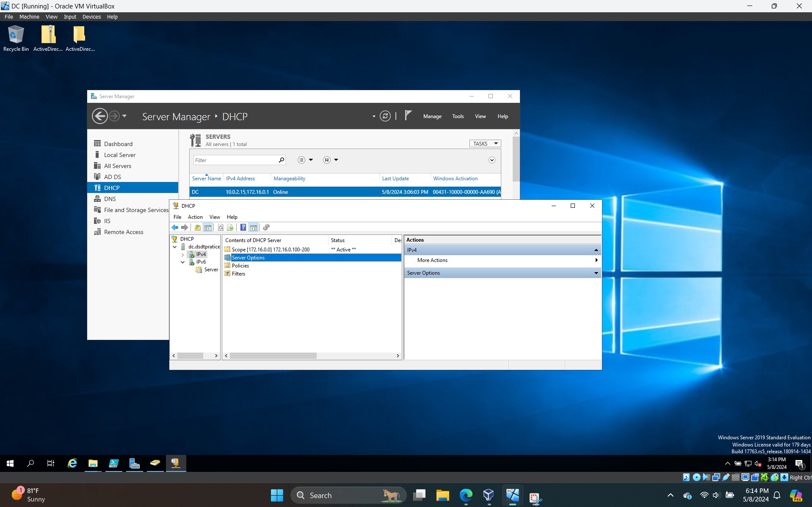Open the File menu in DHCP console
Screen dimensions: 812x507
point(177,217)
